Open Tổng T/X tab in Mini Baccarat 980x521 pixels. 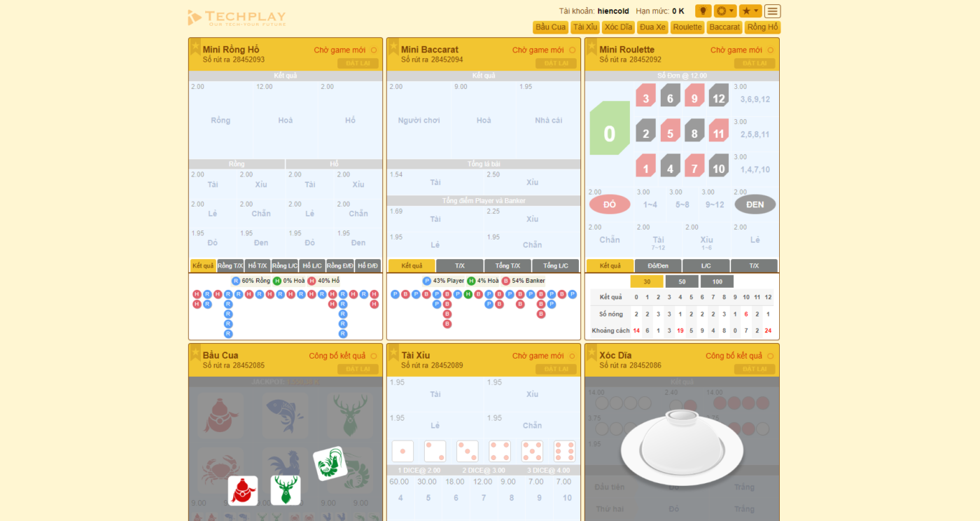pos(507,266)
